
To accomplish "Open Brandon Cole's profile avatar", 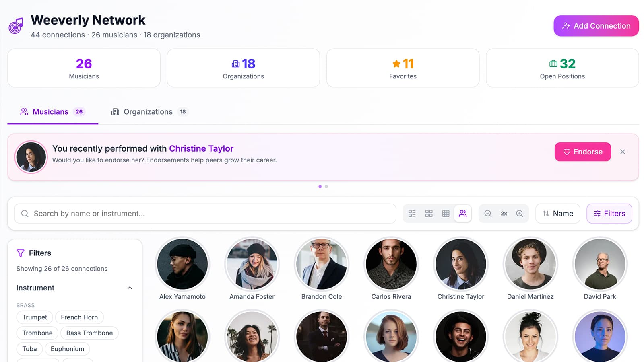I will pos(322,264).
